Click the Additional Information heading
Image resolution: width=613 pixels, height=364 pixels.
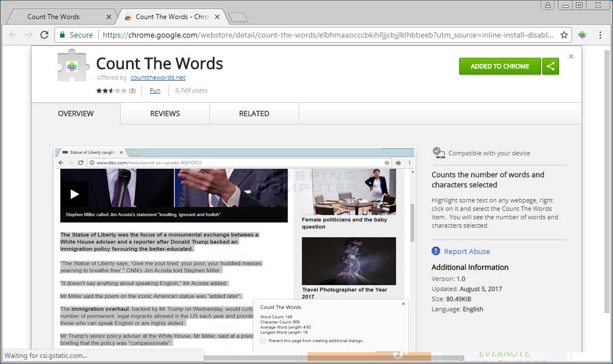(470, 268)
